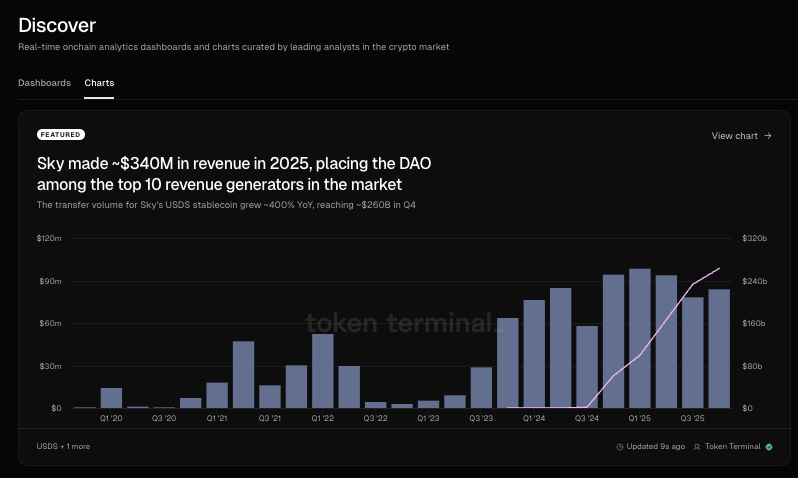798x478 pixels.
Task: Click the $90m left axis label
Action: (50, 281)
